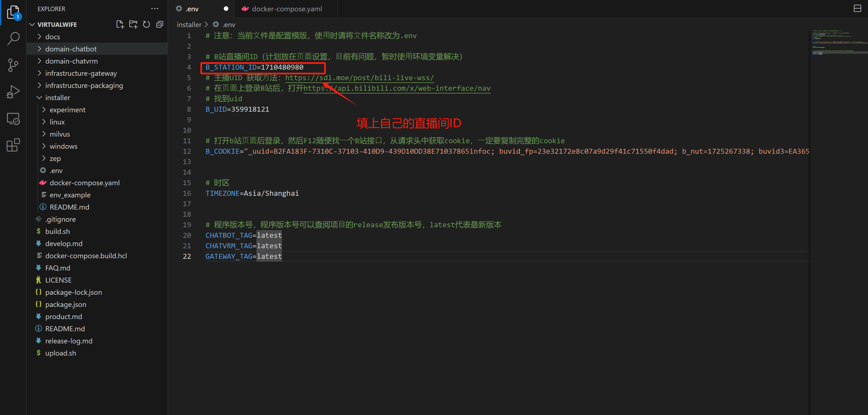Expand the infrastructure-gateway folder
Image resolution: width=868 pixels, height=415 pixels.
(x=40, y=73)
